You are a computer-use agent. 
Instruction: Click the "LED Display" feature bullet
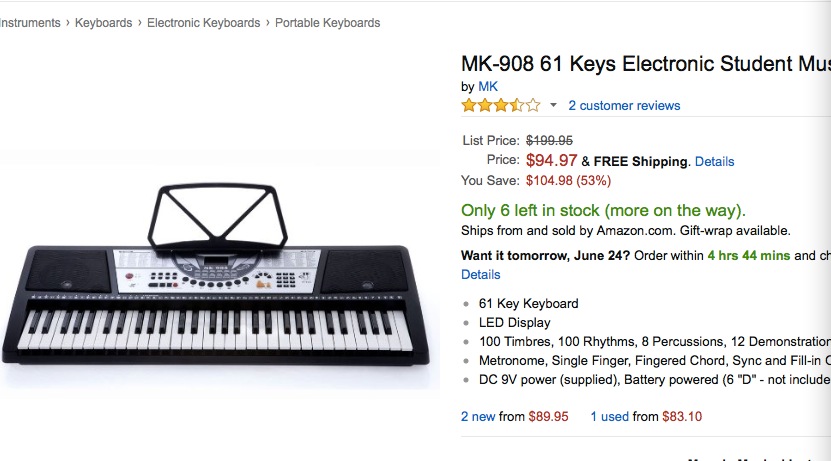click(x=515, y=323)
